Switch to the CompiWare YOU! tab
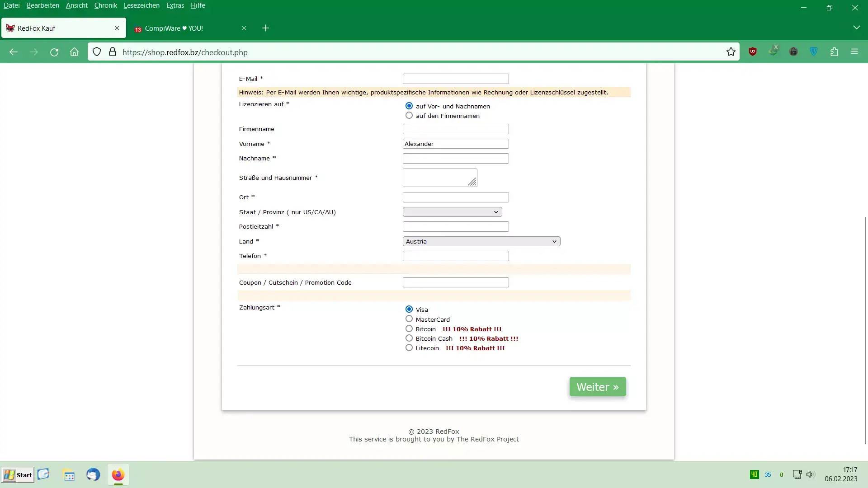The height and width of the screenshot is (488, 868). click(190, 28)
